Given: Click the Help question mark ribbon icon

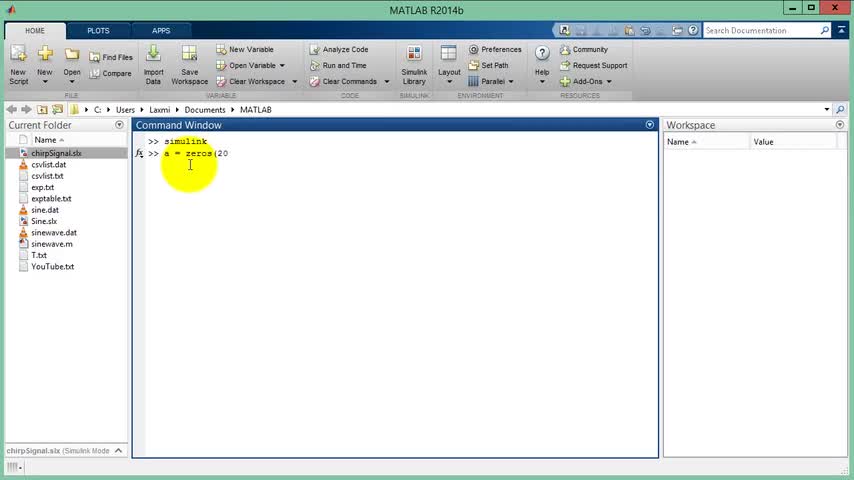Looking at the screenshot, I should (542, 53).
